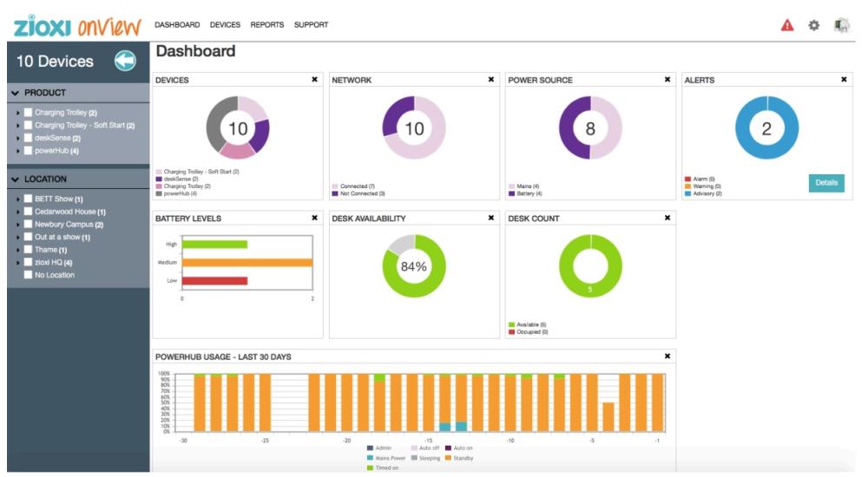Expand the Charging Trolley (2) tree arrow

pyautogui.click(x=18, y=113)
